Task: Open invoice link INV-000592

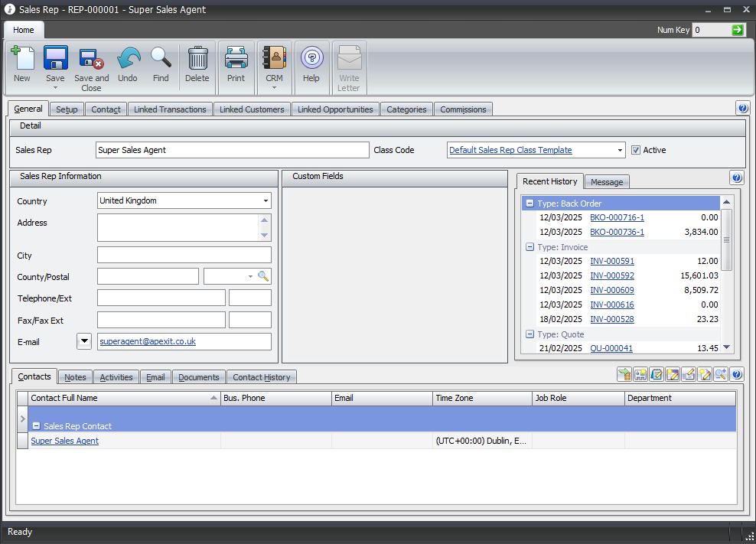Action: coord(611,275)
